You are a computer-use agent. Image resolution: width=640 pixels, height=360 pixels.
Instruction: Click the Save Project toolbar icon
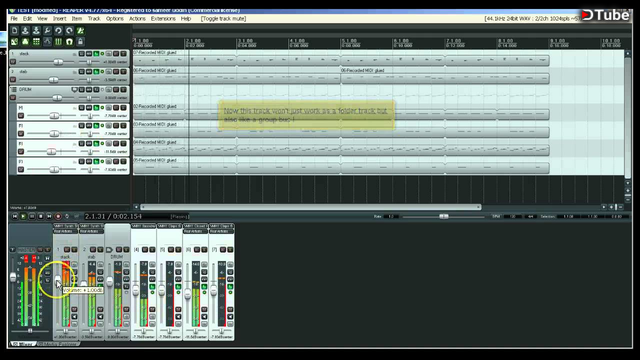36,31
